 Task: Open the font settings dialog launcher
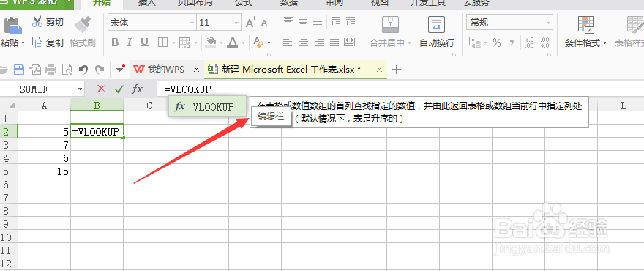[x=269, y=54]
